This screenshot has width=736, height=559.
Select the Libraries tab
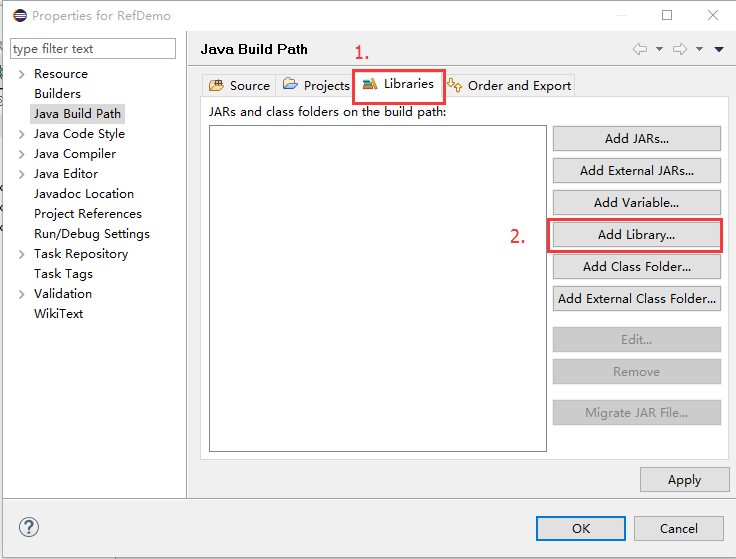(398, 84)
